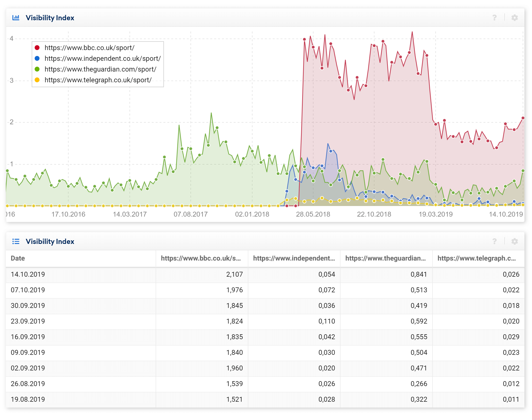Click the 22.10.2018 x-axis label
The image size is (532, 420).
[374, 214]
